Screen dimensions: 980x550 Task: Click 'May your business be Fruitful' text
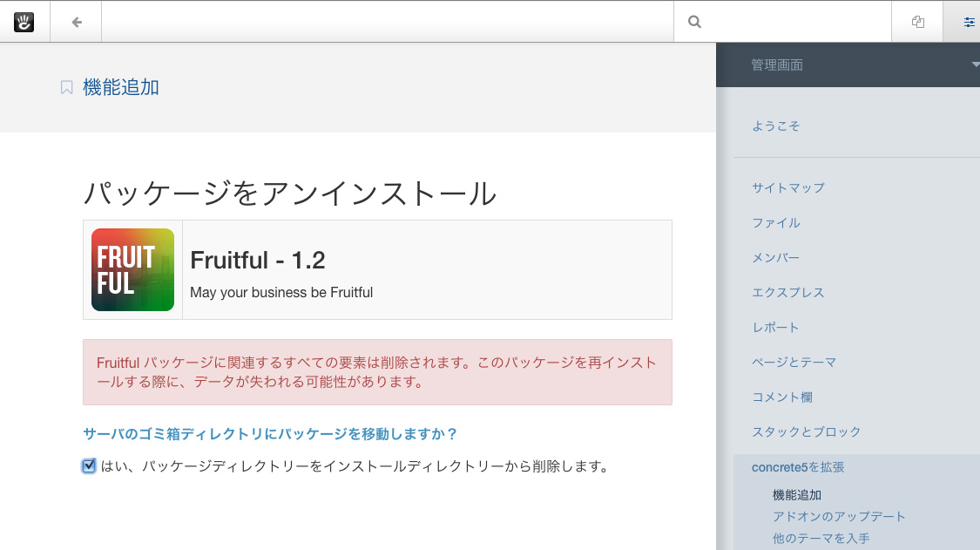pos(281,292)
